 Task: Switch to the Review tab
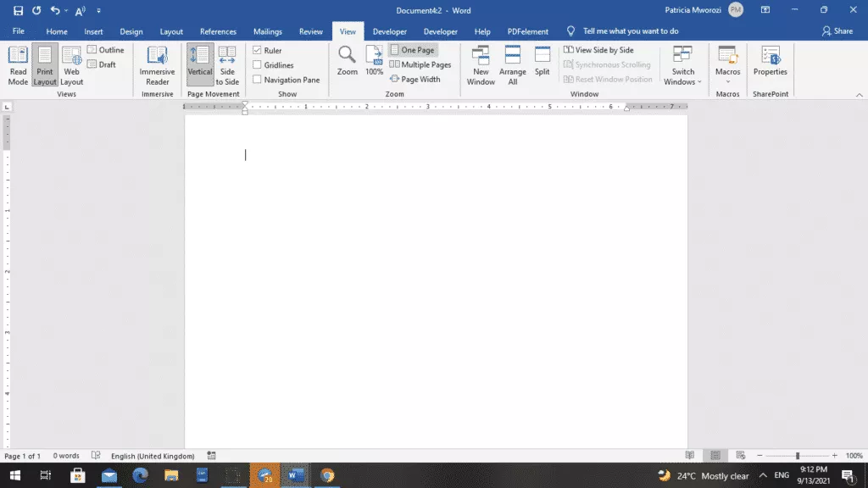[311, 31]
